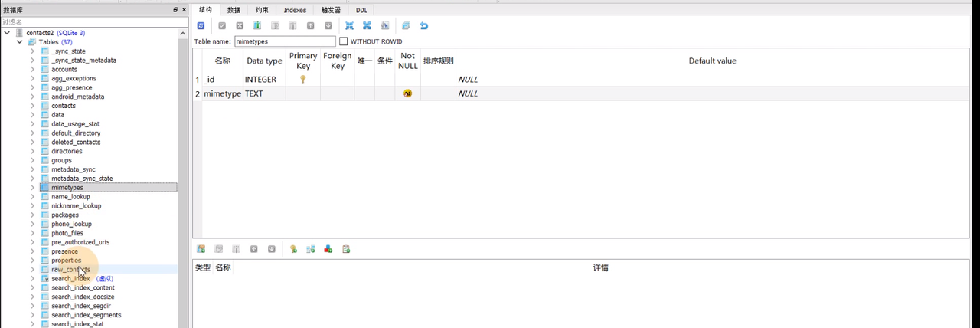
Task: Show the DDL tab
Action: click(361, 10)
